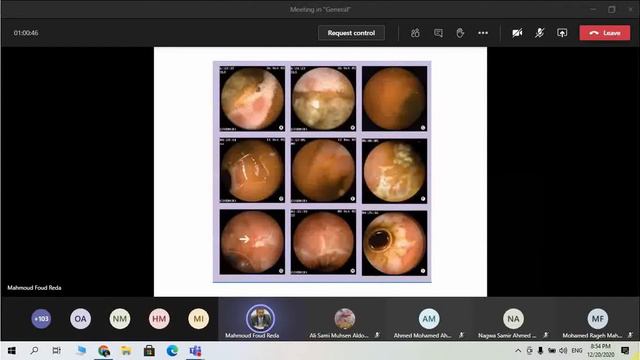Open Windows Start menu
This screenshot has height=360, width=640.
point(12,351)
